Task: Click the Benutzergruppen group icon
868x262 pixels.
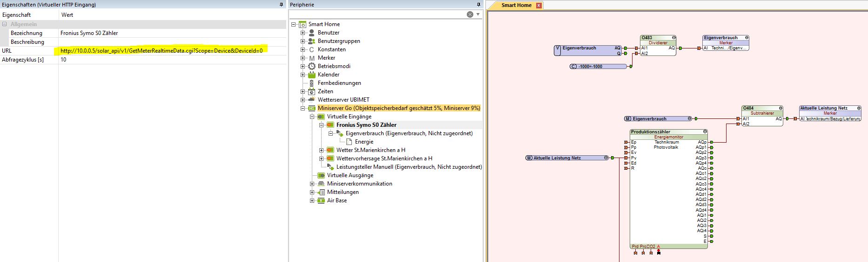Action: (312, 41)
